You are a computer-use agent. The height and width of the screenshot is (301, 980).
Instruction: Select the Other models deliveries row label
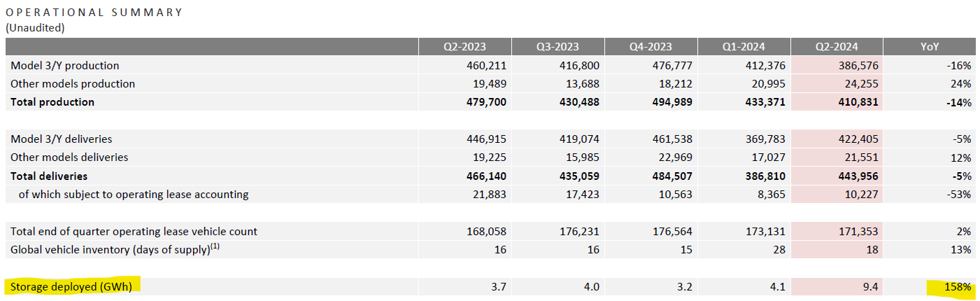point(69,157)
